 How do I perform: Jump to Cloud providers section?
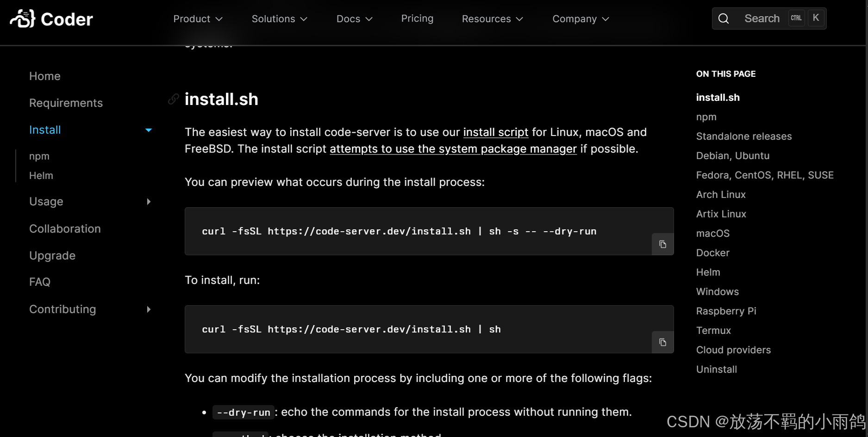pyautogui.click(x=734, y=350)
